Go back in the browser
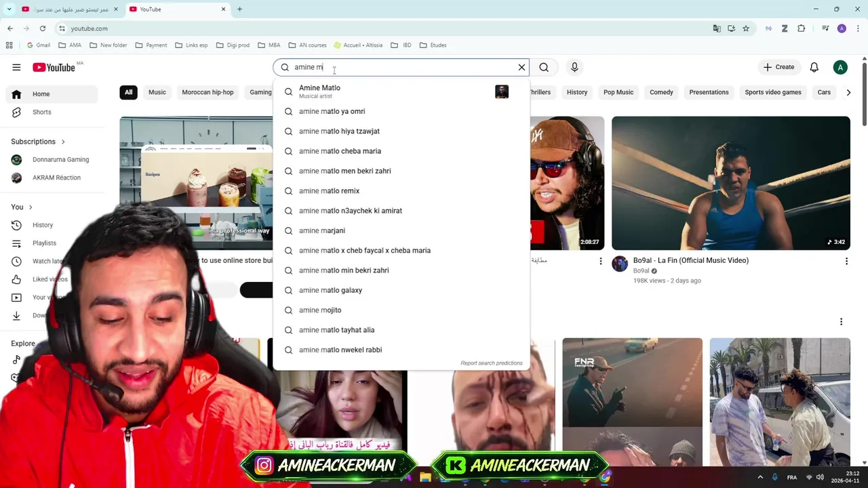868x488 pixels. point(10,28)
